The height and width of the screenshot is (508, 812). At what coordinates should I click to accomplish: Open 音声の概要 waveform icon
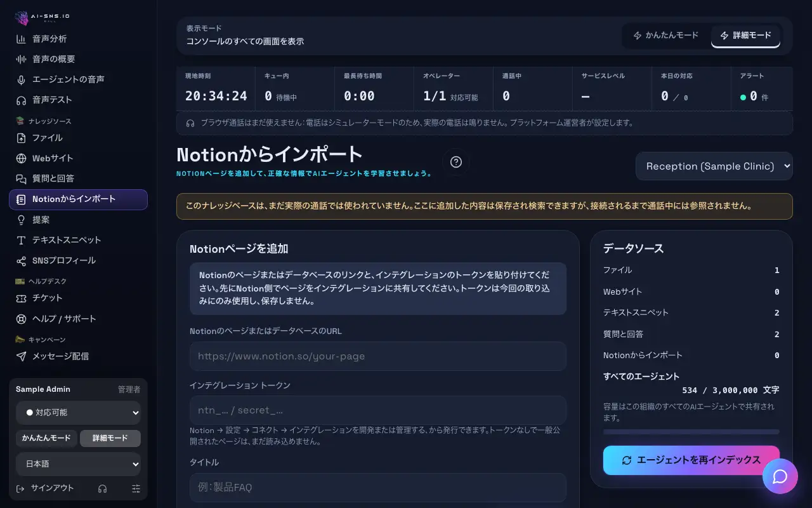[x=21, y=59]
